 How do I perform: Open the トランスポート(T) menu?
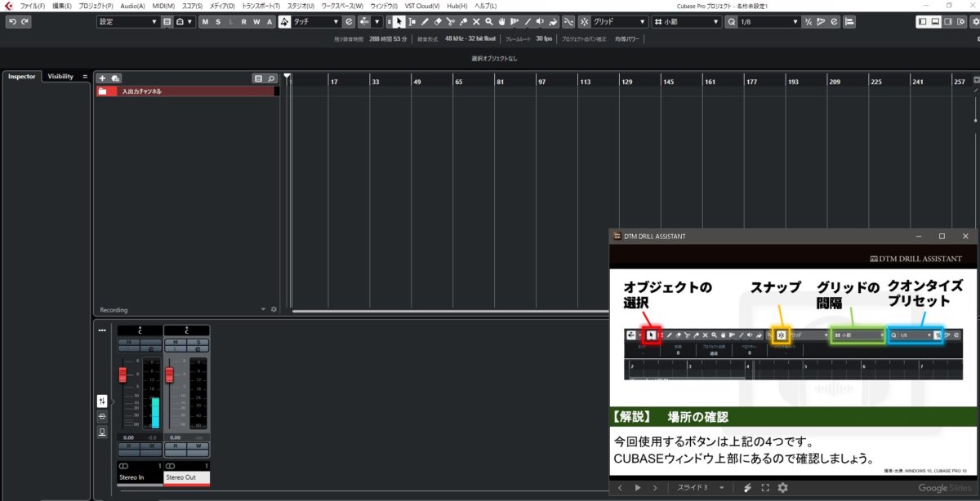[261, 6]
